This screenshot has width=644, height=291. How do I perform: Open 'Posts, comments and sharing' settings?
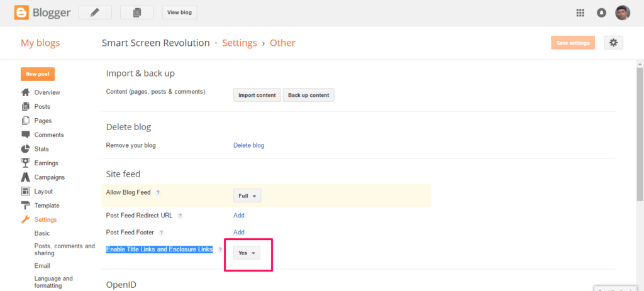pyautogui.click(x=65, y=250)
